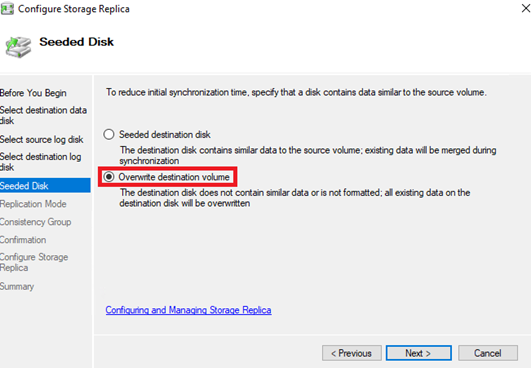
Task: Click the Seeded destination disk description text
Action: point(308,155)
